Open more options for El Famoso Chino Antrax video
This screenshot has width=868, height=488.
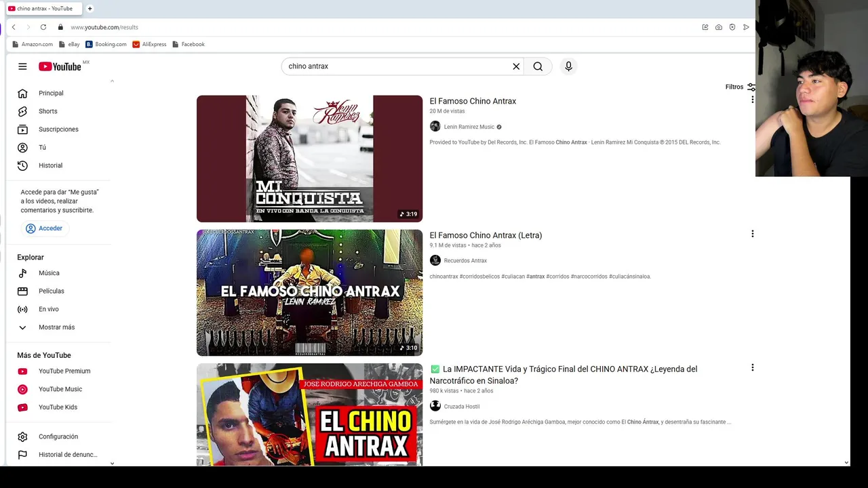752,100
